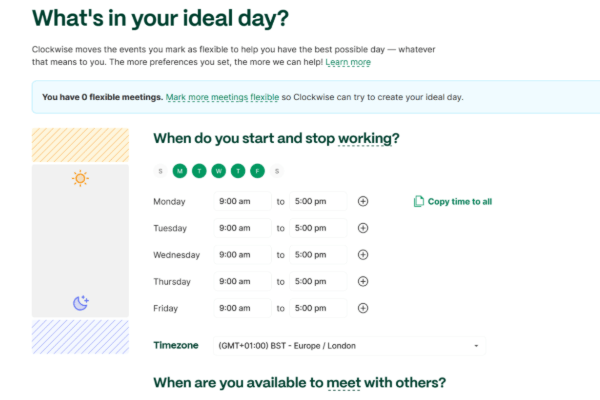Open Monday start time selector
Viewport: 600px width, 400px height.
[x=242, y=201]
